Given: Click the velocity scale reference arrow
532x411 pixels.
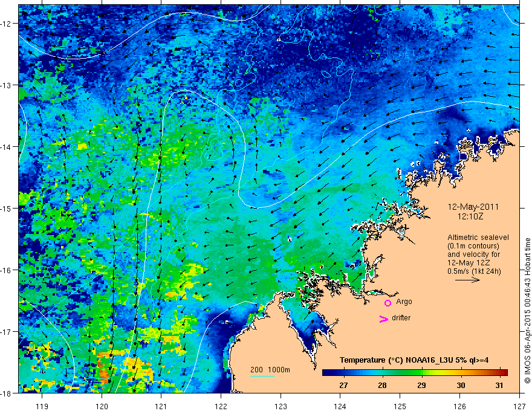Looking at the screenshot, I should click(467, 280).
